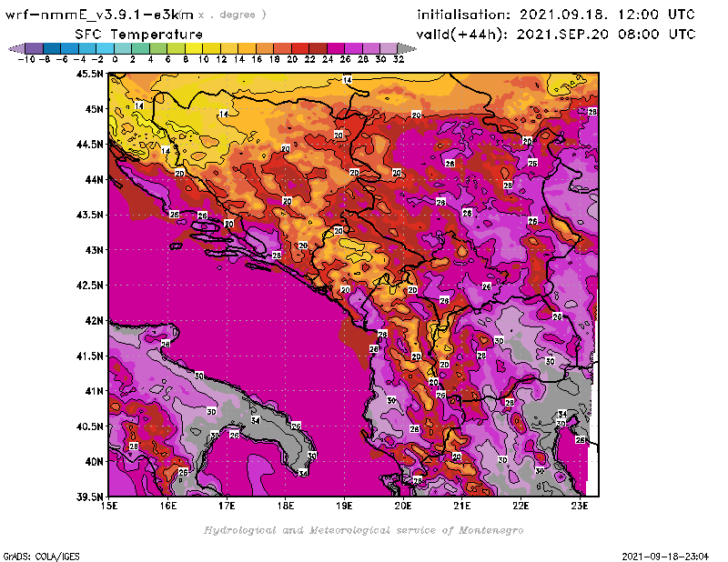Click the '44N' latitude label
This screenshot has height=562, width=728.
pyautogui.click(x=95, y=179)
